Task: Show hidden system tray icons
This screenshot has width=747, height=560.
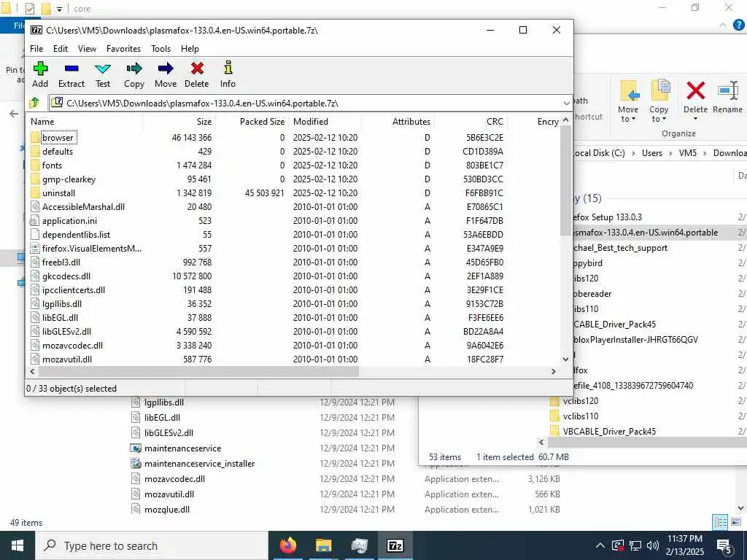Action: point(600,545)
